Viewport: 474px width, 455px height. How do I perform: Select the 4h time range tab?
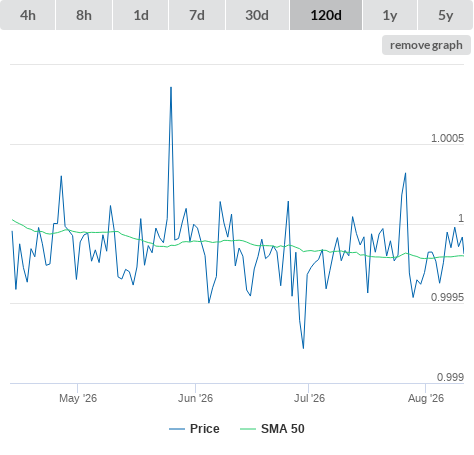(x=28, y=15)
